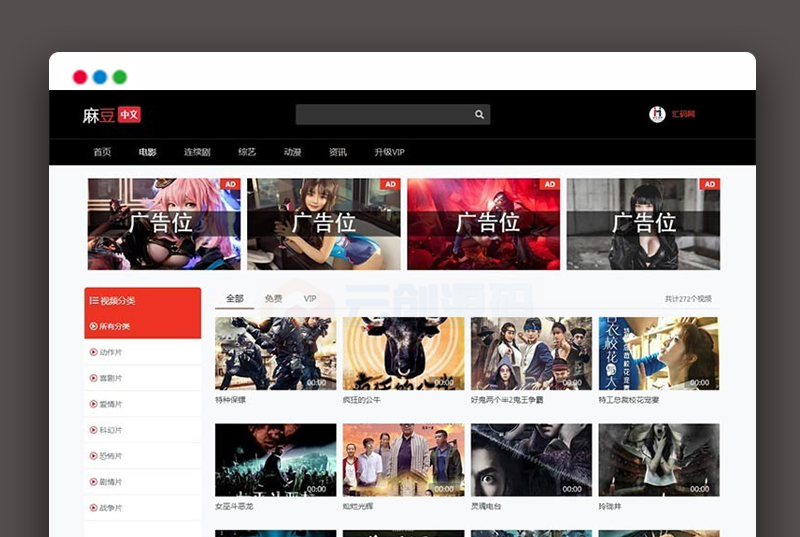Click the red window dot
Image resolution: width=800 pixels, height=537 pixels.
click(x=80, y=77)
